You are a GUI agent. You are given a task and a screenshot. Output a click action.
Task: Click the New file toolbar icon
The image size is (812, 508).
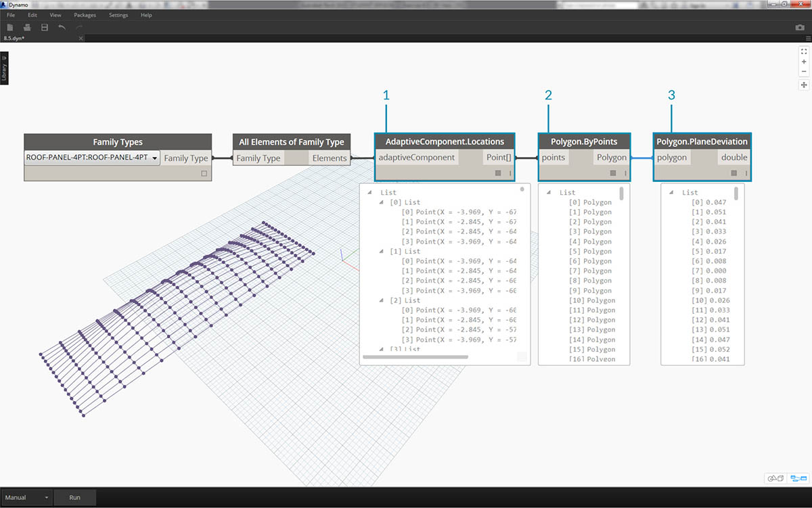pos(10,28)
